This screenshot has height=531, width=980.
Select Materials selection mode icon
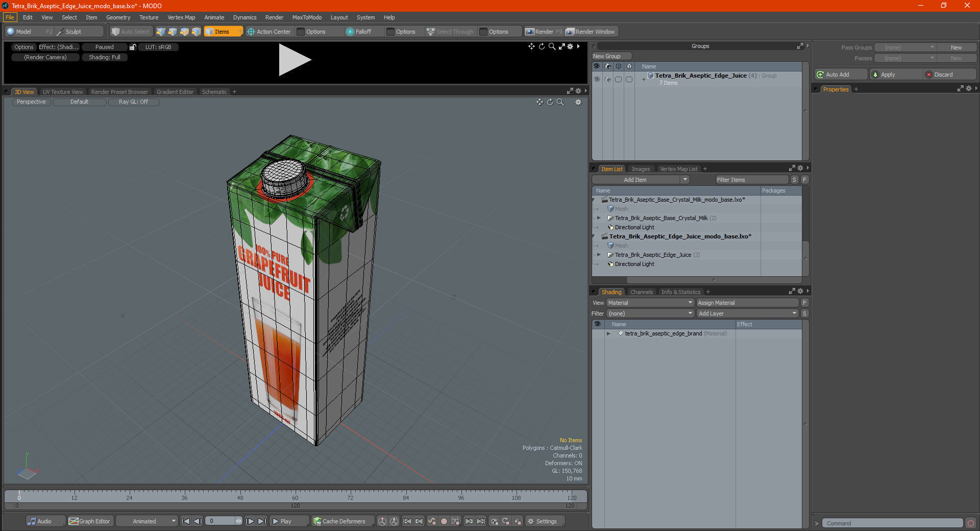pos(196,32)
